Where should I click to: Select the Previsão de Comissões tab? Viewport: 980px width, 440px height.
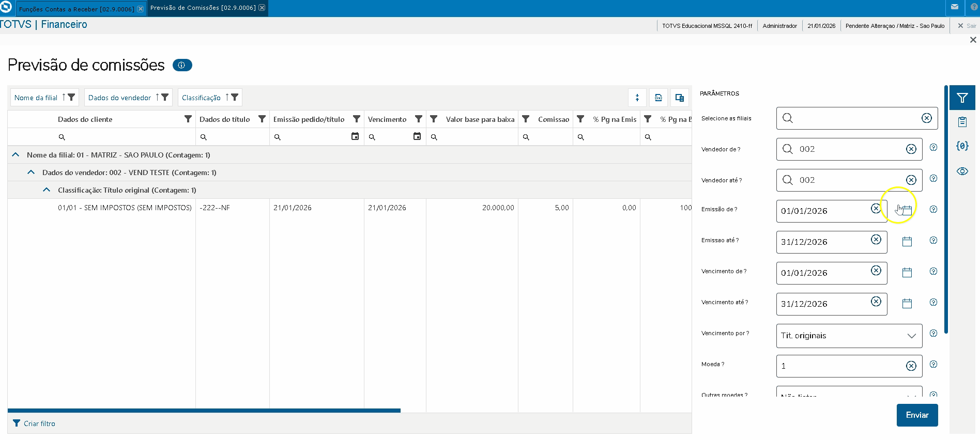(x=203, y=8)
